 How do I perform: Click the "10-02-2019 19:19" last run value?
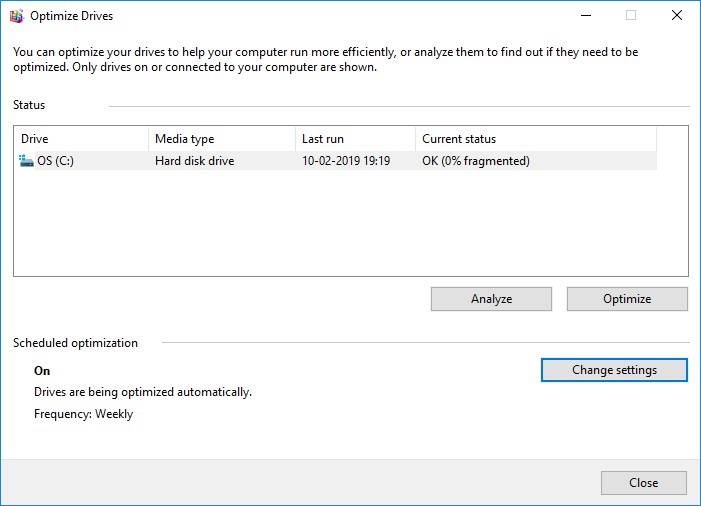point(346,161)
